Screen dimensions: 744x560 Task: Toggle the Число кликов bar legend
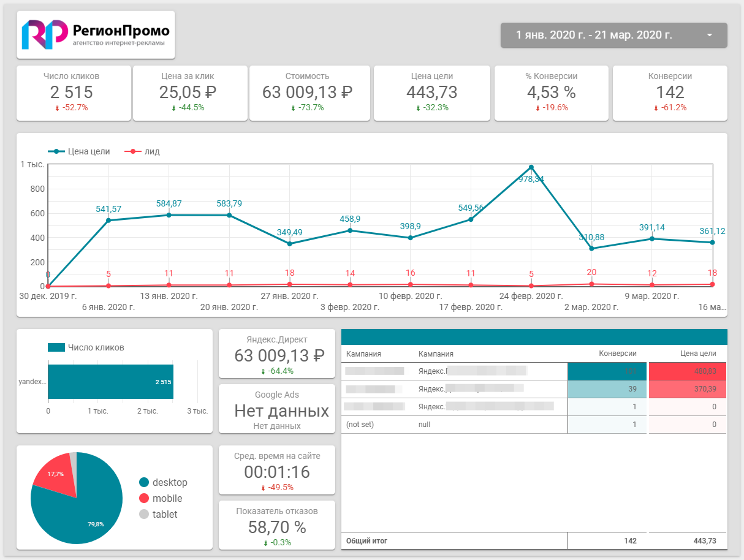86,347
